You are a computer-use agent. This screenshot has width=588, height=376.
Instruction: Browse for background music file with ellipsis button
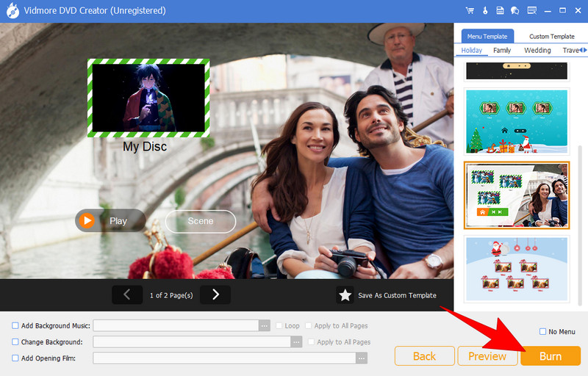[x=265, y=325]
